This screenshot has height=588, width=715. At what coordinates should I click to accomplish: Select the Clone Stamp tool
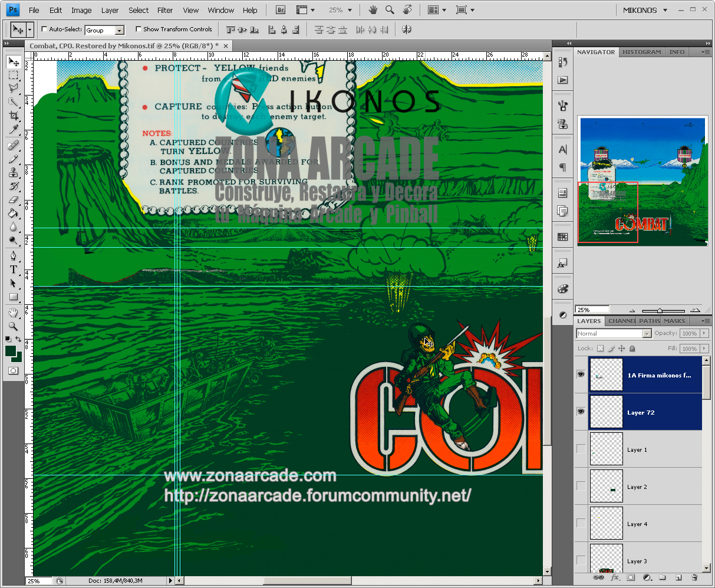click(13, 173)
